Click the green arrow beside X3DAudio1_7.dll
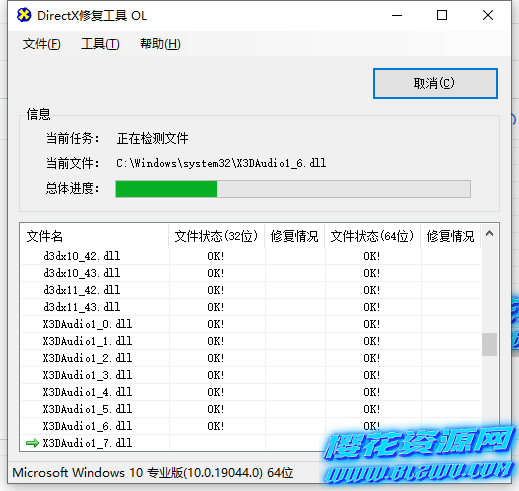Screen dimensions: 519x491 [32, 443]
